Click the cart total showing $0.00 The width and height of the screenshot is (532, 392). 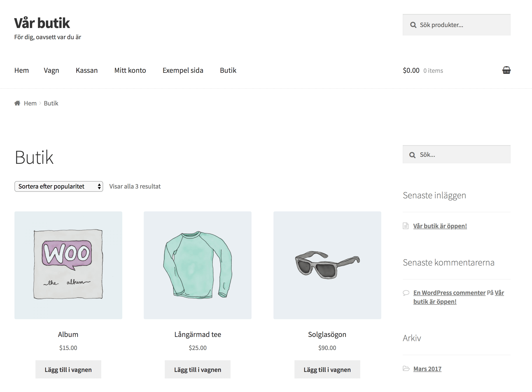point(411,70)
